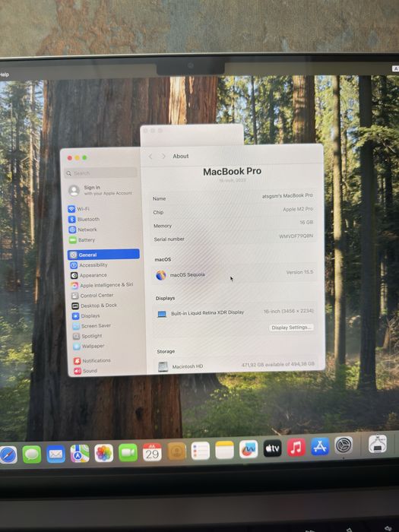This screenshot has height=532, width=399.
Task: Open the Notes app in the Dock
Action: click(x=224, y=450)
